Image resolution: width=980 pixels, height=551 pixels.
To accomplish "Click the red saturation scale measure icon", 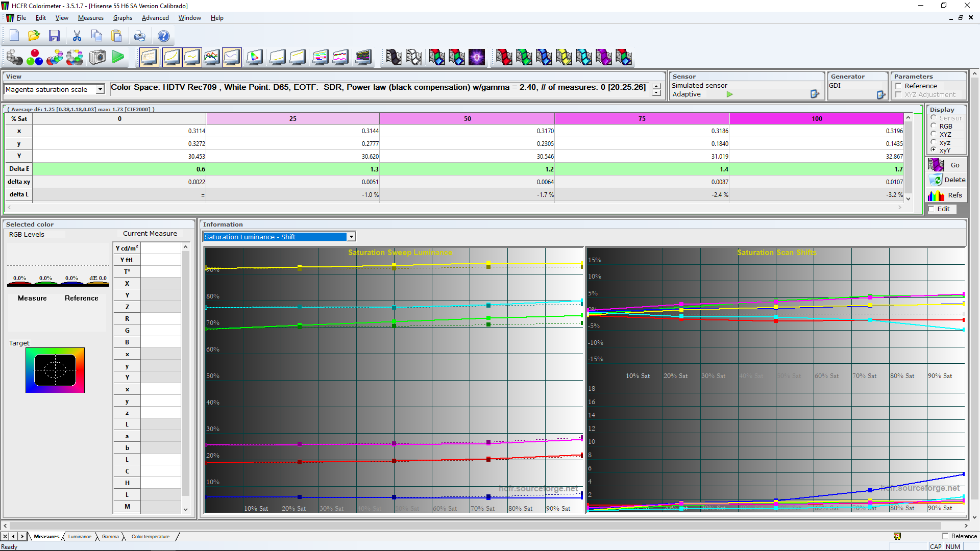I will point(504,57).
